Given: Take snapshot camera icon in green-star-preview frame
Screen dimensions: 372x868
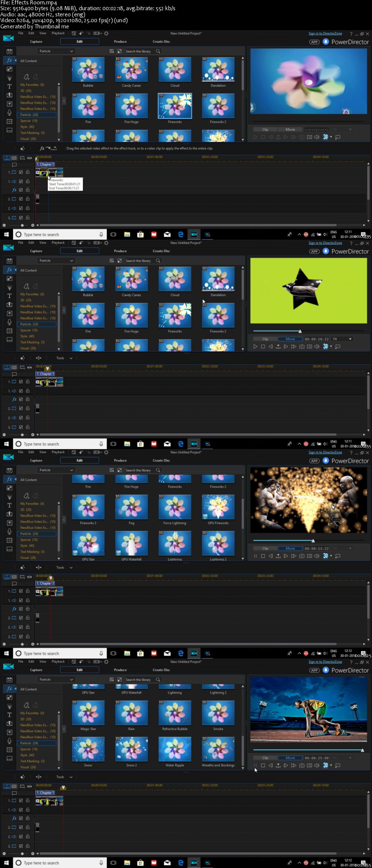Looking at the screenshot, I should (302, 347).
